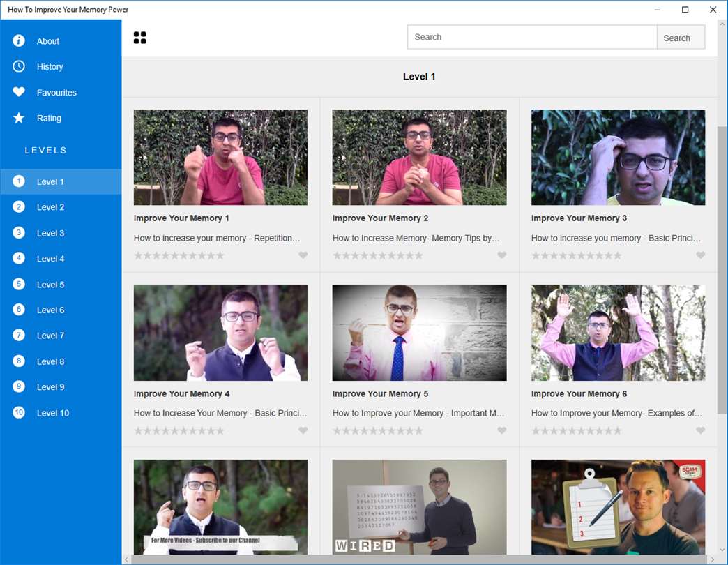Open Improve Your Memory 5 video thumbnail
This screenshot has height=565, width=728.
coord(419,333)
